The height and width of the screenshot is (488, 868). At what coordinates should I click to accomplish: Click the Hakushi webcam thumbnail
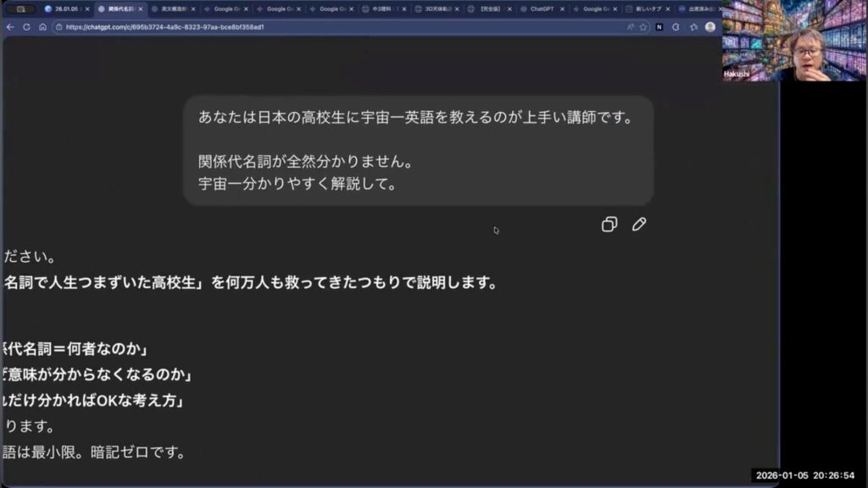794,41
